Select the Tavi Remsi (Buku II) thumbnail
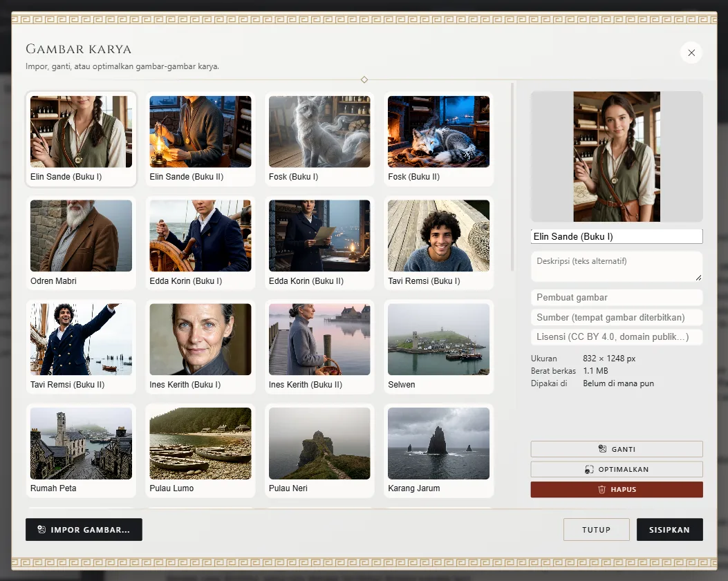The height and width of the screenshot is (581, 728). point(82,347)
